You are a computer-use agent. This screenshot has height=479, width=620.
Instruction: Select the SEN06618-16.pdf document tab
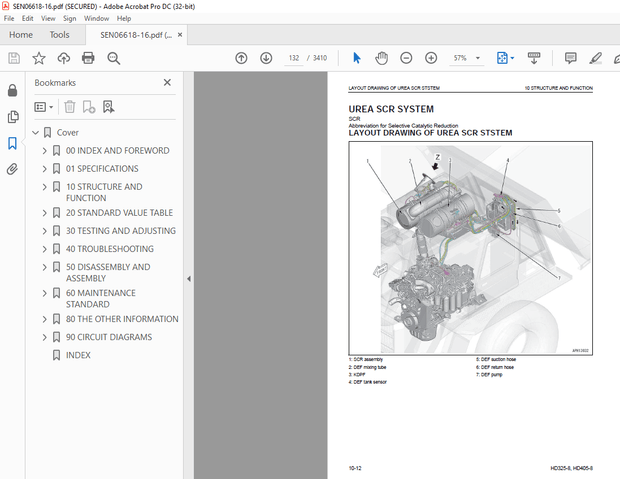[x=136, y=35]
